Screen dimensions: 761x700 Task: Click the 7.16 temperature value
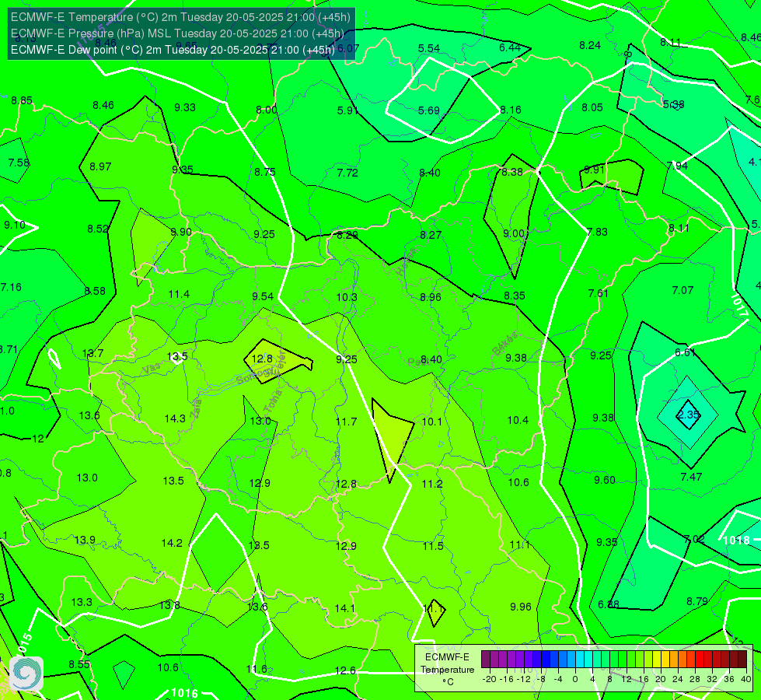coord(11,288)
